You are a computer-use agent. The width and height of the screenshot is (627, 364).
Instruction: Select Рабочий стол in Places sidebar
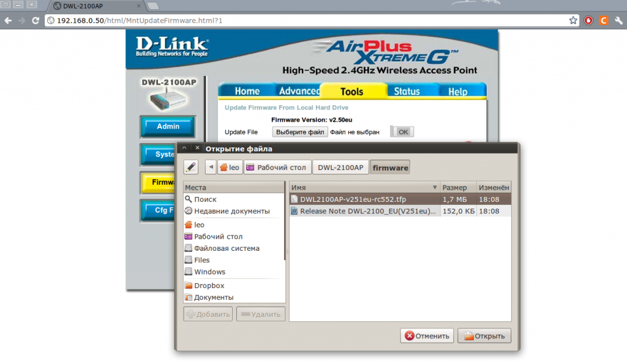click(x=235, y=237)
